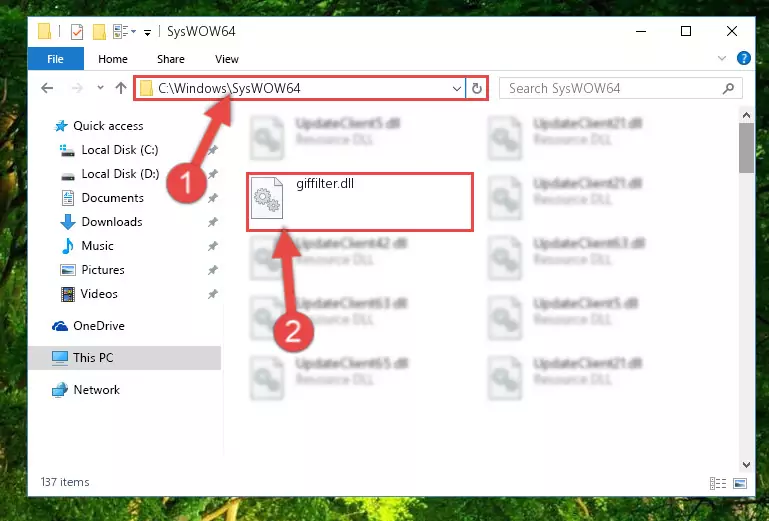The image size is (769, 521).
Task: Select Network in the navigation pane
Action: [96, 390]
